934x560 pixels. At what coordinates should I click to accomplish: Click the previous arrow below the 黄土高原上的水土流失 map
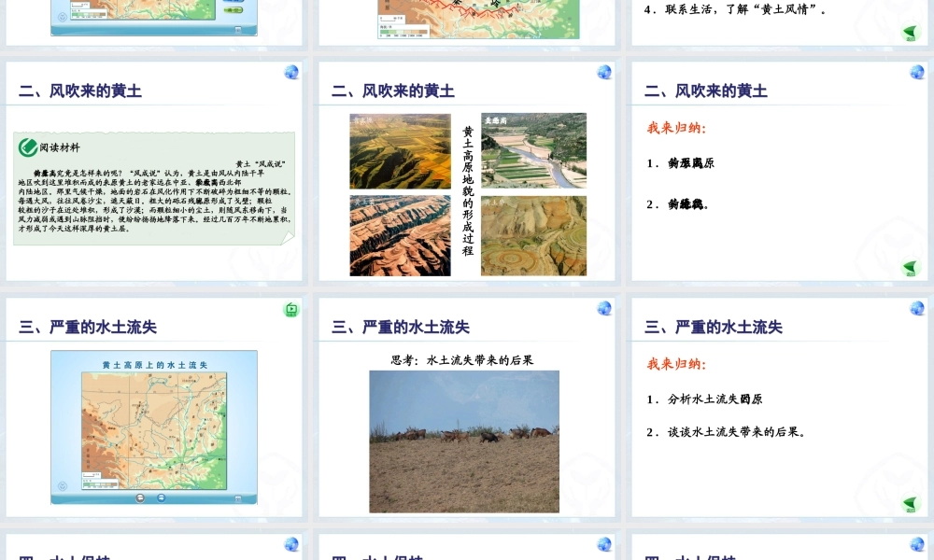pyautogui.click(x=140, y=498)
